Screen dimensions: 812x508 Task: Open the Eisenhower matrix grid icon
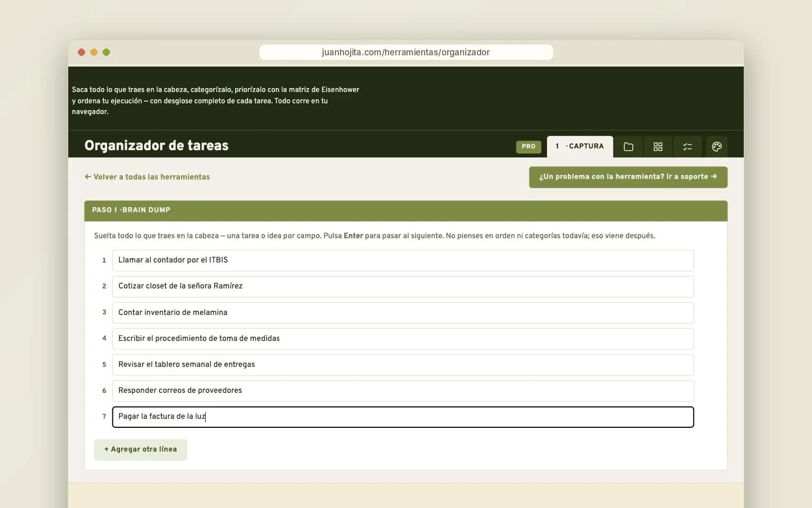657,147
